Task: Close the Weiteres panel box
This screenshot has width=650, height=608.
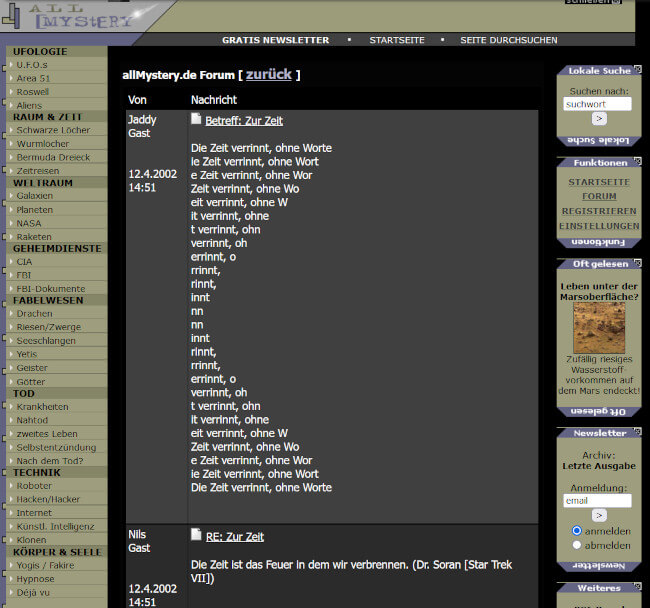Action: tap(637, 588)
